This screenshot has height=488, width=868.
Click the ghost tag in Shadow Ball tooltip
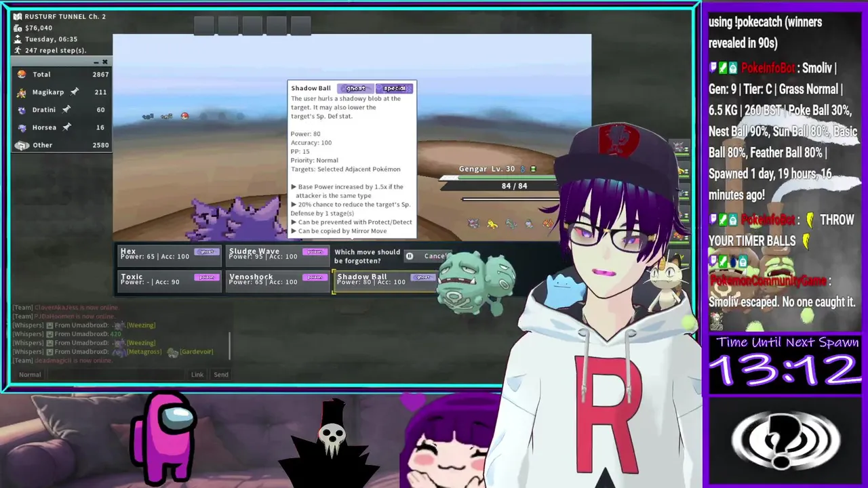[355, 88]
